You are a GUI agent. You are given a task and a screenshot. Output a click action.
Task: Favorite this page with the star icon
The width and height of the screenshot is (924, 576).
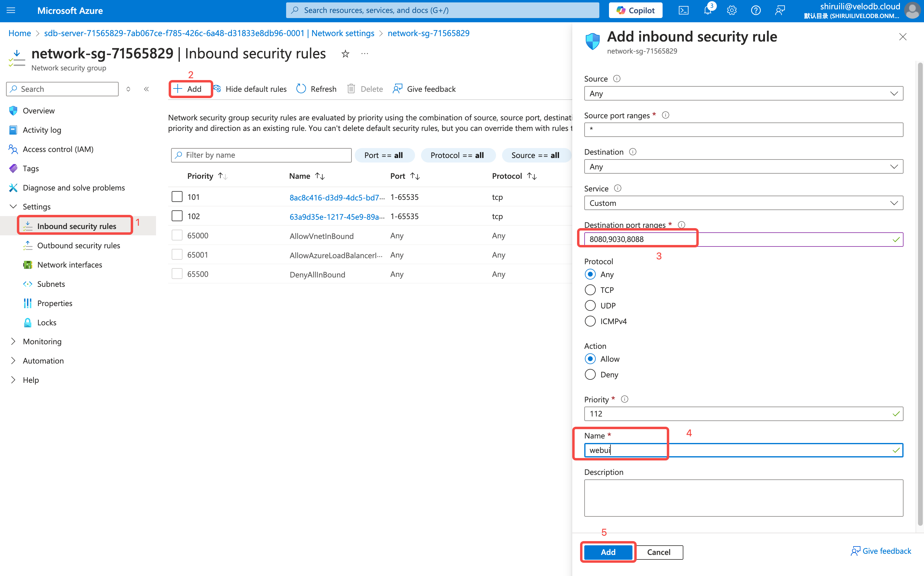pos(345,54)
